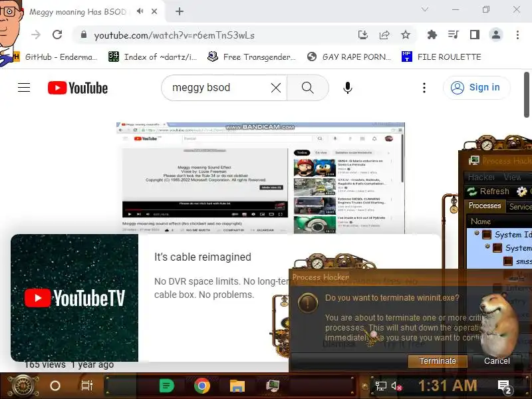Open the GitHub - Enderma bookmark
Viewport: 532px width, 399px height.
pyautogui.click(x=55, y=57)
